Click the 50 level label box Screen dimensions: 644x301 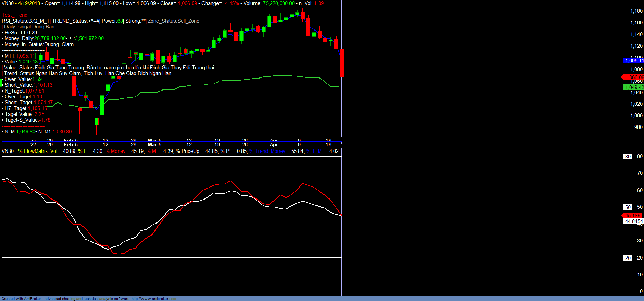pos(628,207)
